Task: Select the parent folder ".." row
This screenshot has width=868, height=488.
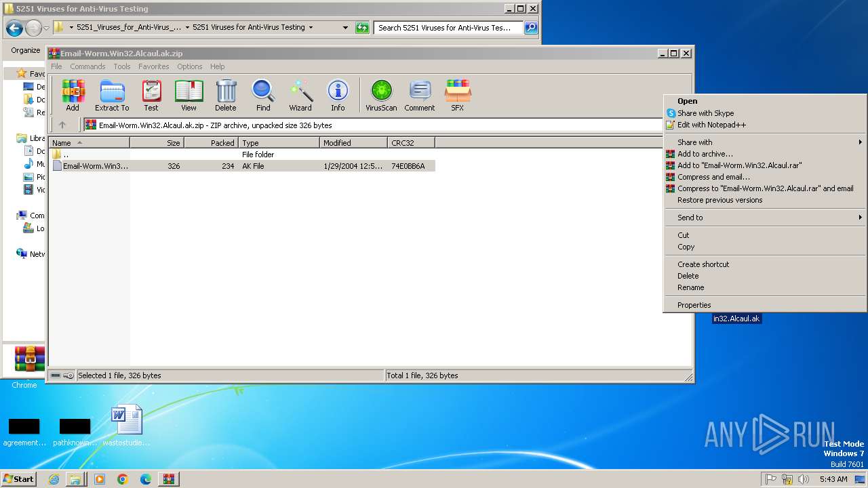Action: pyautogui.click(x=242, y=155)
